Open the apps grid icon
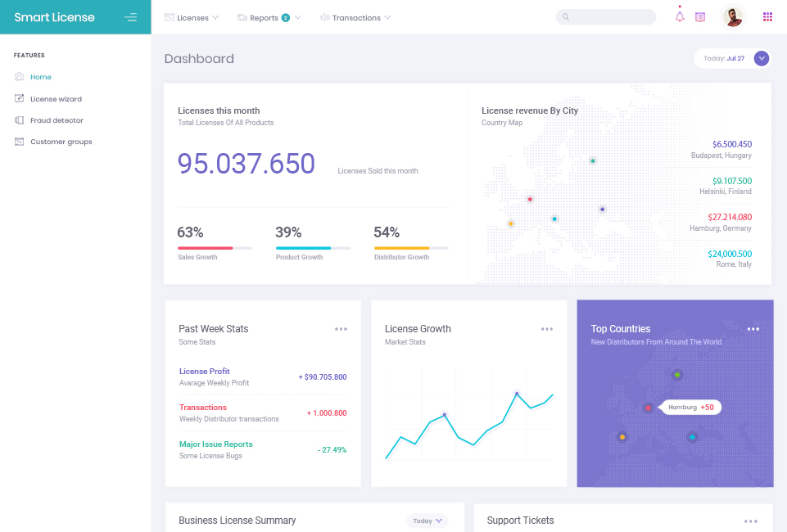This screenshot has width=787, height=532. point(767,17)
